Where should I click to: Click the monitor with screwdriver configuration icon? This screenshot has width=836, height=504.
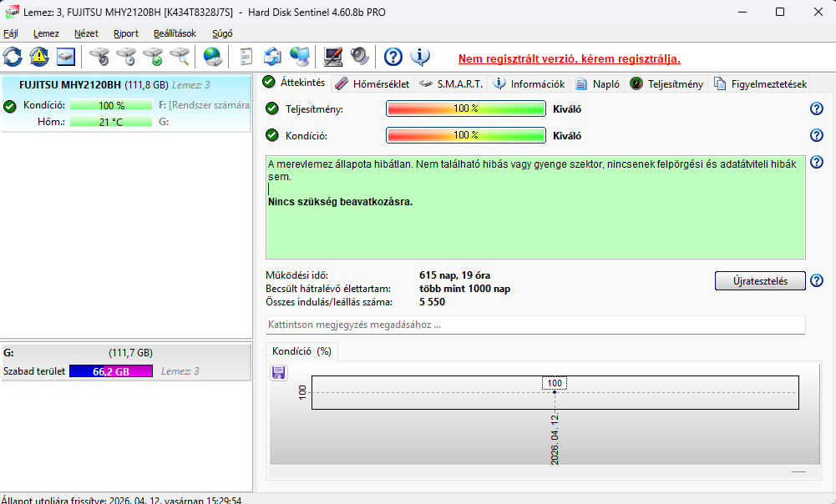tap(333, 57)
